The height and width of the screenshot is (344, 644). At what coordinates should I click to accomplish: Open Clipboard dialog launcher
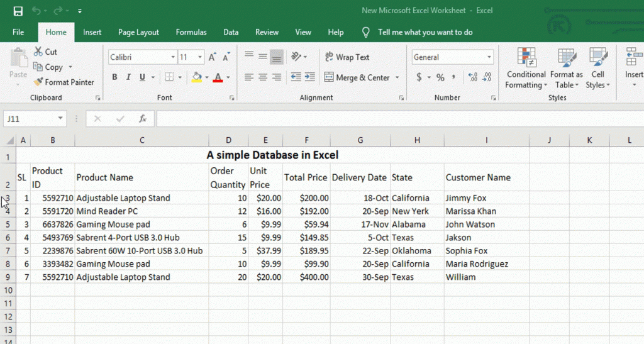tap(97, 97)
